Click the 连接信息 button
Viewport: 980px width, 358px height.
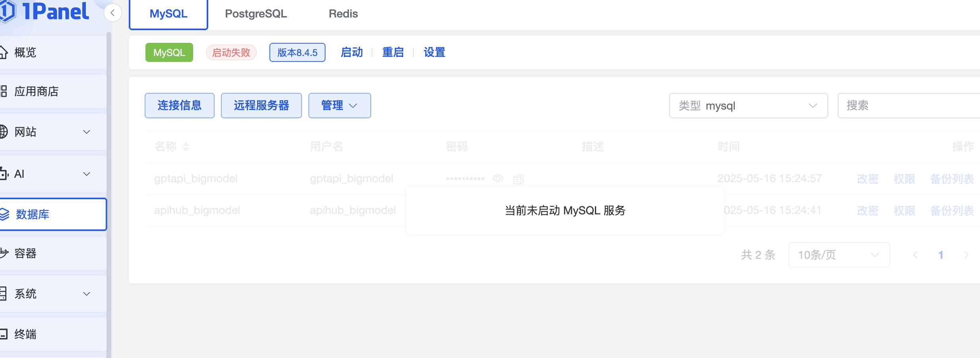pos(180,106)
